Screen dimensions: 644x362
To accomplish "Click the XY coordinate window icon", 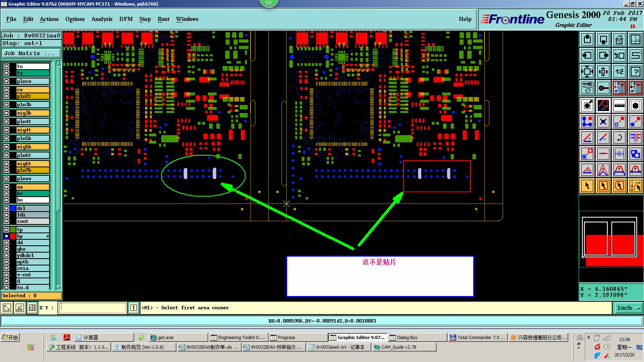I will pos(636,39).
